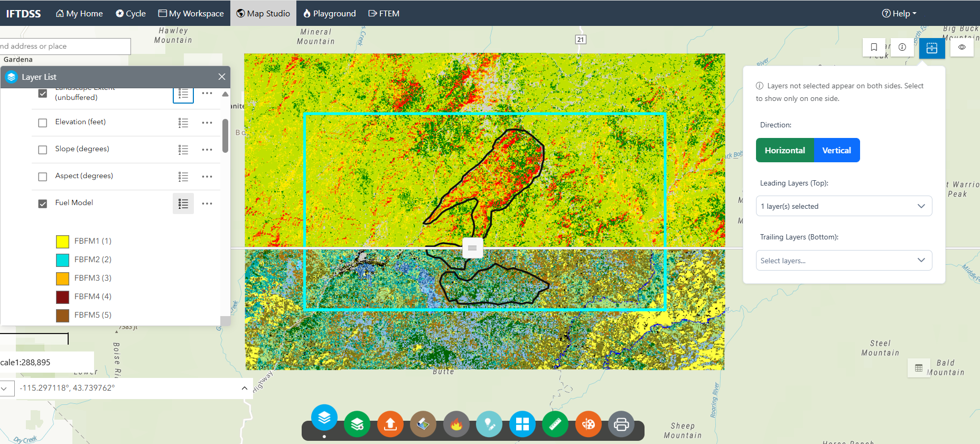The width and height of the screenshot is (980, 444).
Task: Show legend for Elevation (feet) layer
Action: tap(183, 123)
